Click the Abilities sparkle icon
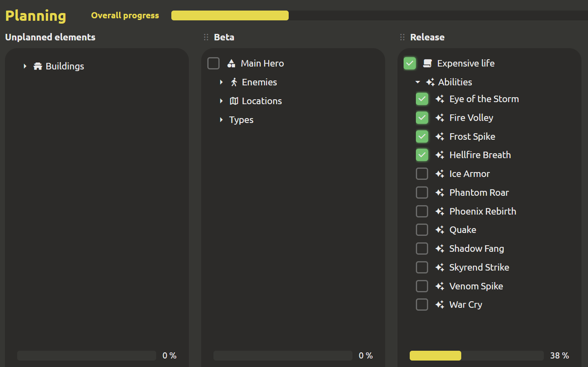Image resolution: width=588 pixels, height=367 pixels. tap(430, 82)
